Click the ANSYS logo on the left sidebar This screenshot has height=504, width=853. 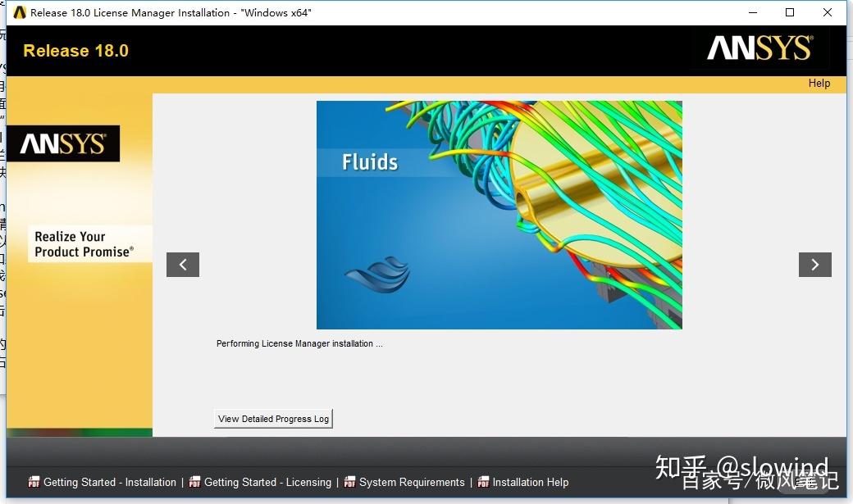click(64, 143)
